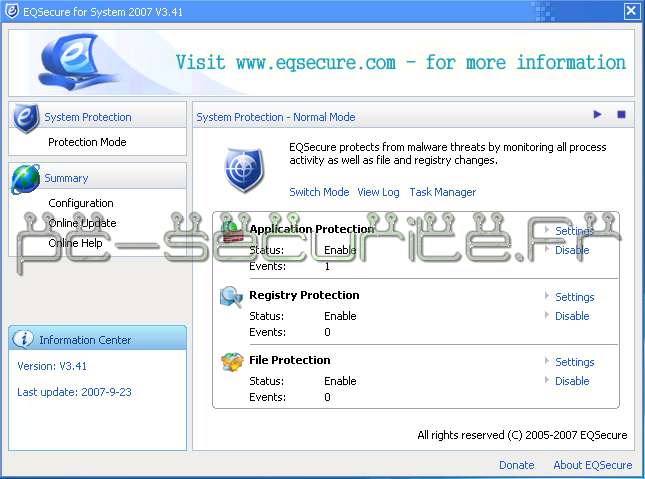Image resolution: width=645 pixels, height=479 pixels.
Task: Click Registry Protection 'Status: Enable' value
Action: pyautogui.click(x=340, y=316)
